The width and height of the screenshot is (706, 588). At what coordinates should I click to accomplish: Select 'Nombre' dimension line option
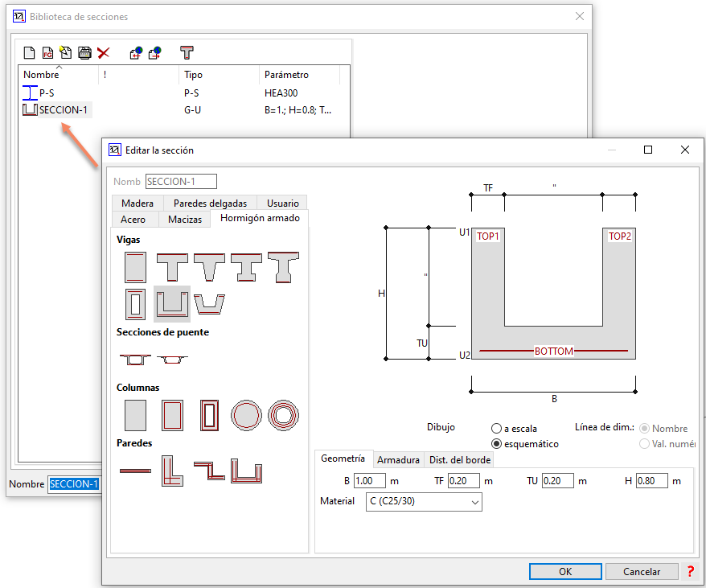click(644, 429)
